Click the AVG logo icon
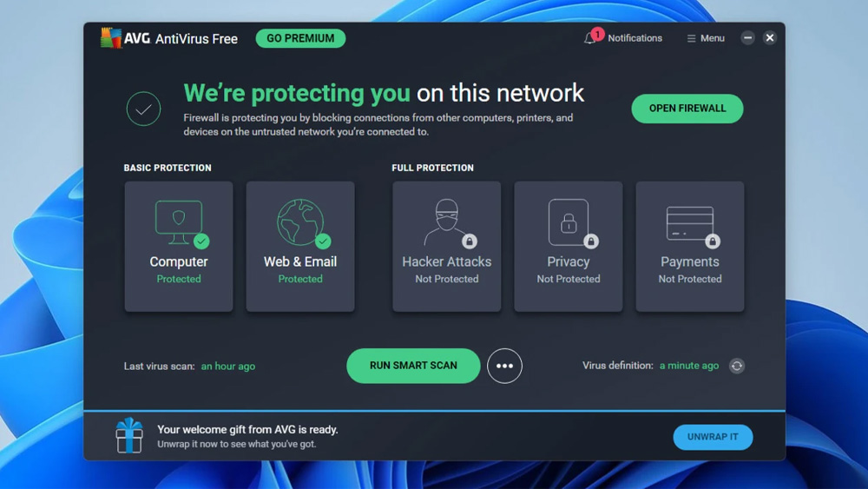The height and width of the screenshot is (489, 868). pyautogui.click(x=111, y=38)
